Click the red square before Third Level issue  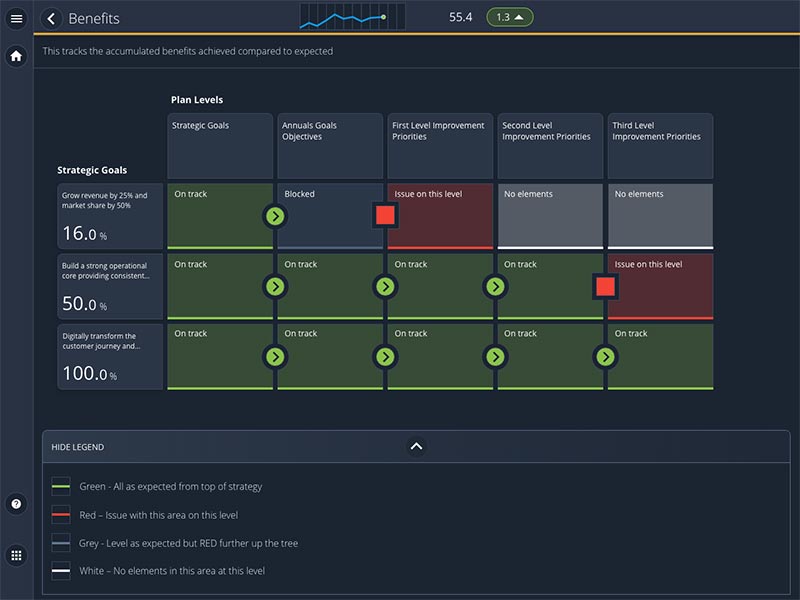tap(605, 286)
